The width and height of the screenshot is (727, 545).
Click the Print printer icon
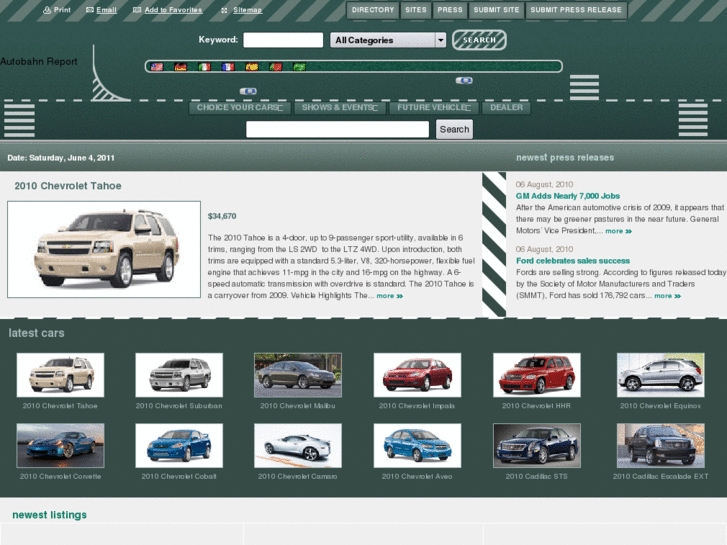(x=47, y=10)
